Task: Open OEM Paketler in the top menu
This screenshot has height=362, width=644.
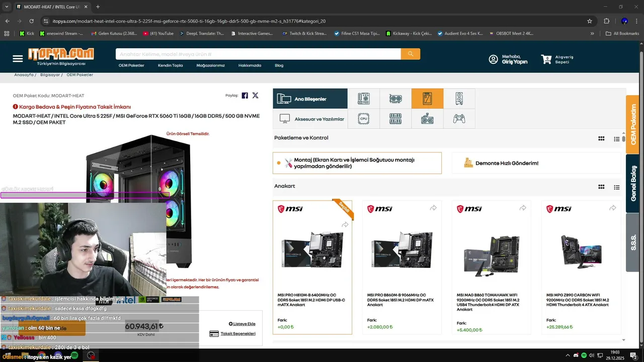Action: pyautogui.click(x=131, y=65)
